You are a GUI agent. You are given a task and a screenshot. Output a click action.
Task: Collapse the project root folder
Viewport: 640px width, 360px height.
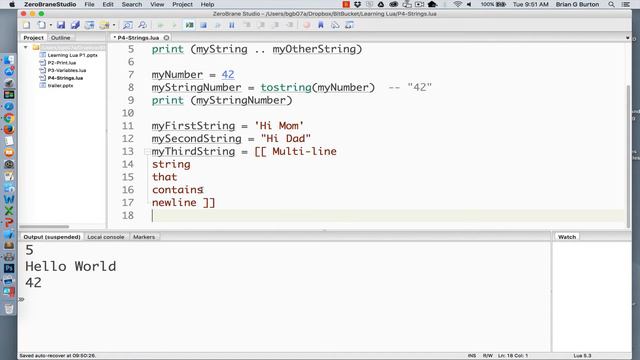coord(26,47)
